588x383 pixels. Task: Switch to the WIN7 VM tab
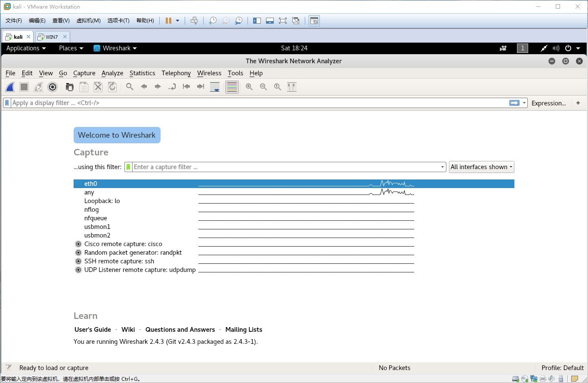pos(52,37)
